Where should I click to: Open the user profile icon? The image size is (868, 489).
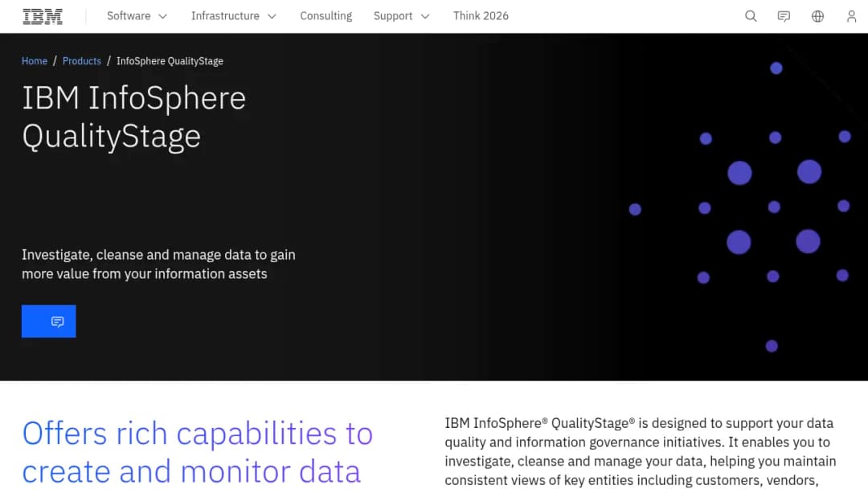pos(851,16)
